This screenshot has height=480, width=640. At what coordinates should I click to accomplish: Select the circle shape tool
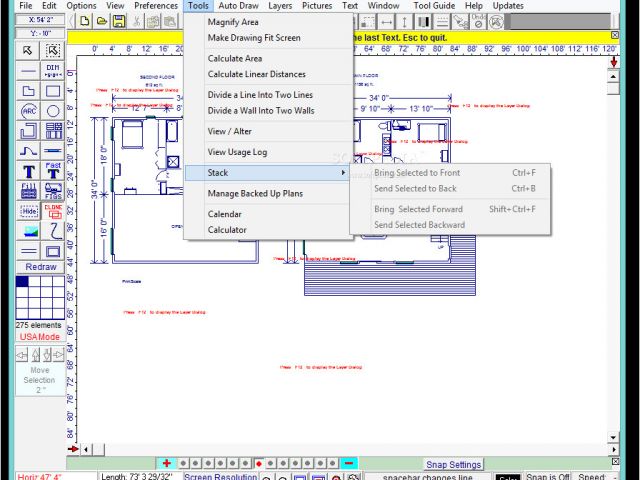point(53,111)
